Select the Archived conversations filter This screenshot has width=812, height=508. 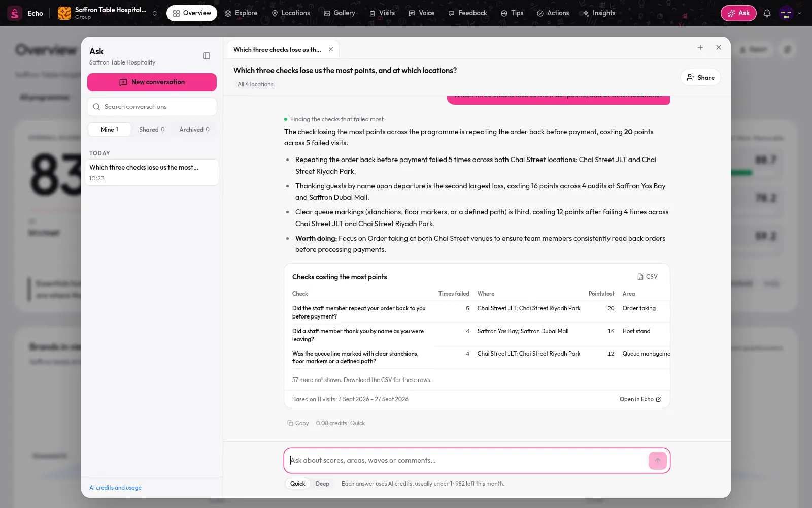point(194,130)
